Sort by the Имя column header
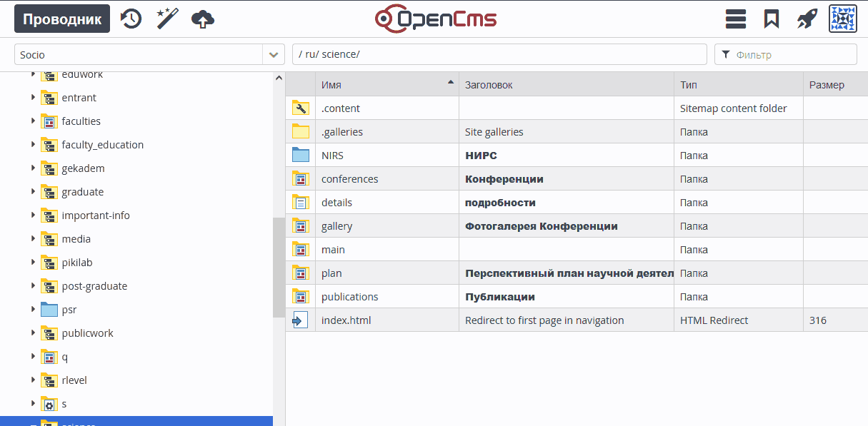Screen dimensions: 868x426 click(x=386, y=85)
